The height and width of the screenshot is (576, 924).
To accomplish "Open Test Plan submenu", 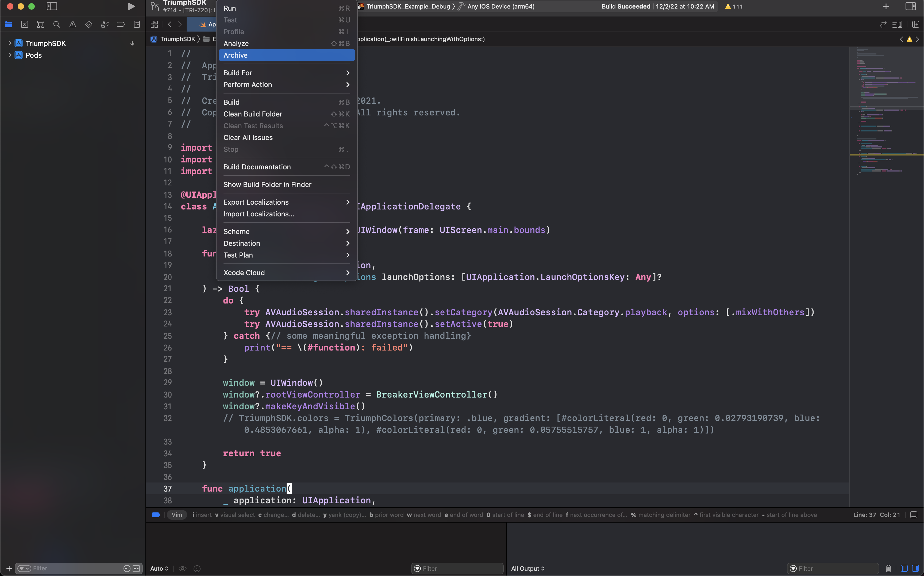I will click(x=287, y=255).
